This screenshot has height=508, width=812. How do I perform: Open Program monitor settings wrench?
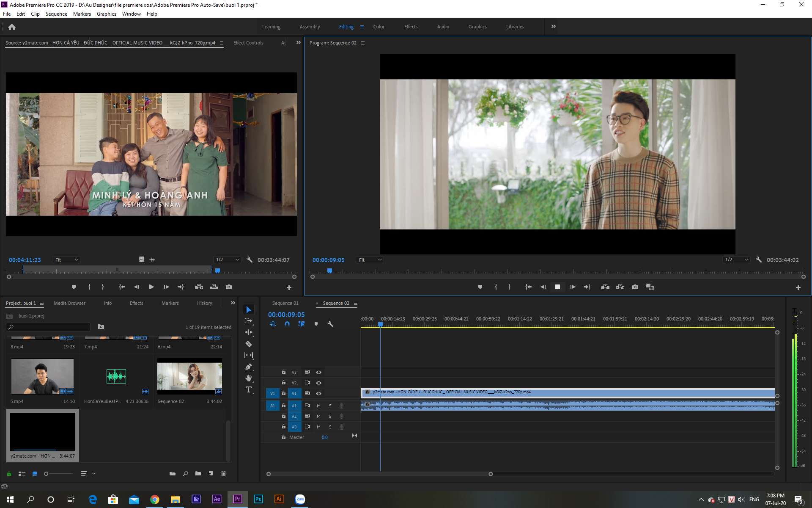(x=759, y=260)
